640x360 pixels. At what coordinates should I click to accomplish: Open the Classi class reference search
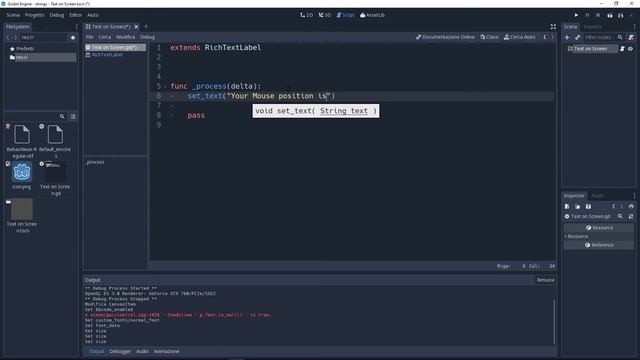pyautogui.click(x=489, y=37)
